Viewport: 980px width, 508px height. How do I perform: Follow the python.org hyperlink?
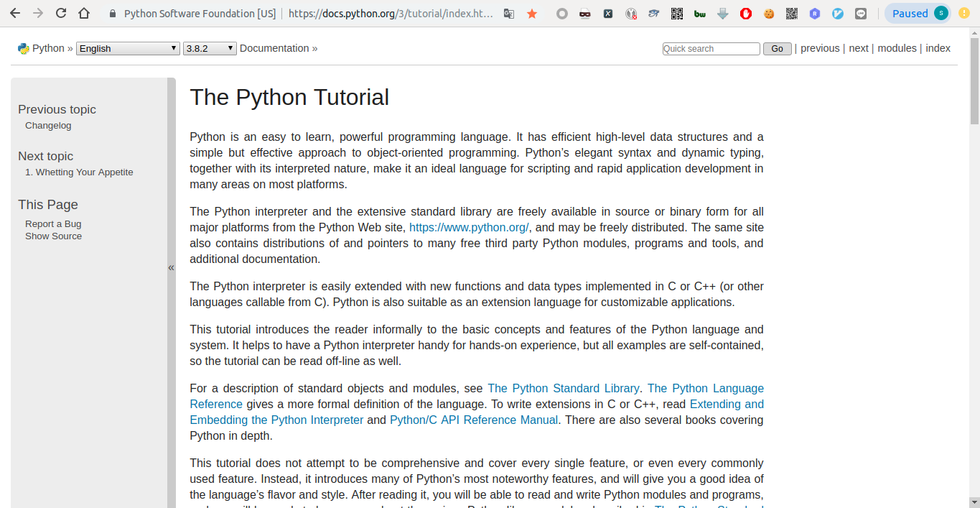[468, 227]
